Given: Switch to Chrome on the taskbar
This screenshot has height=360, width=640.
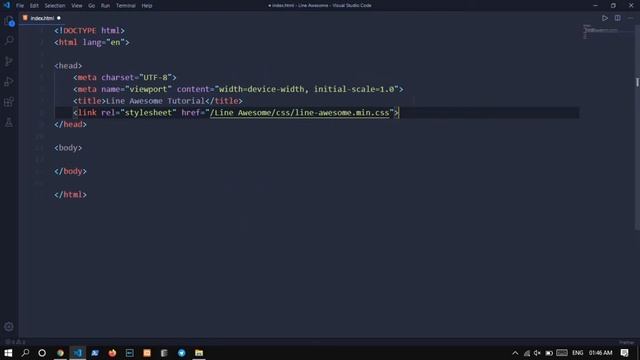Looking at the screenshot, I should coord(60,353).
